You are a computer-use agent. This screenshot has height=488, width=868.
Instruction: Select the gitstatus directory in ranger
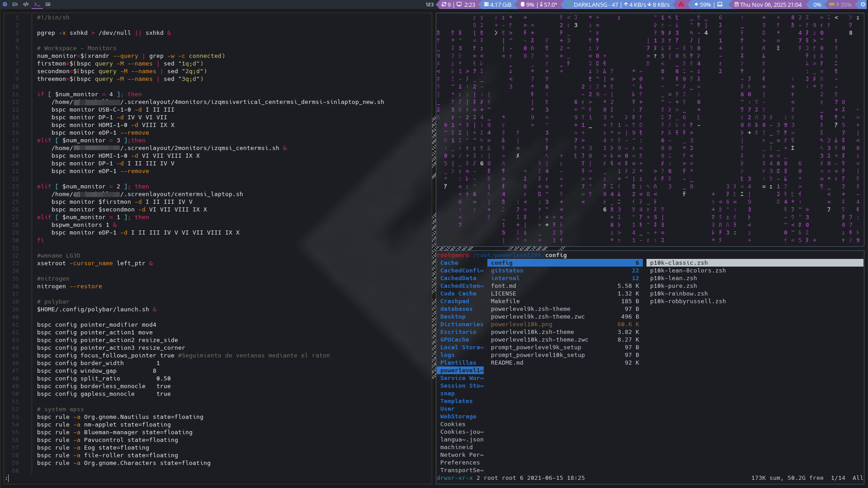click(507, 271)
